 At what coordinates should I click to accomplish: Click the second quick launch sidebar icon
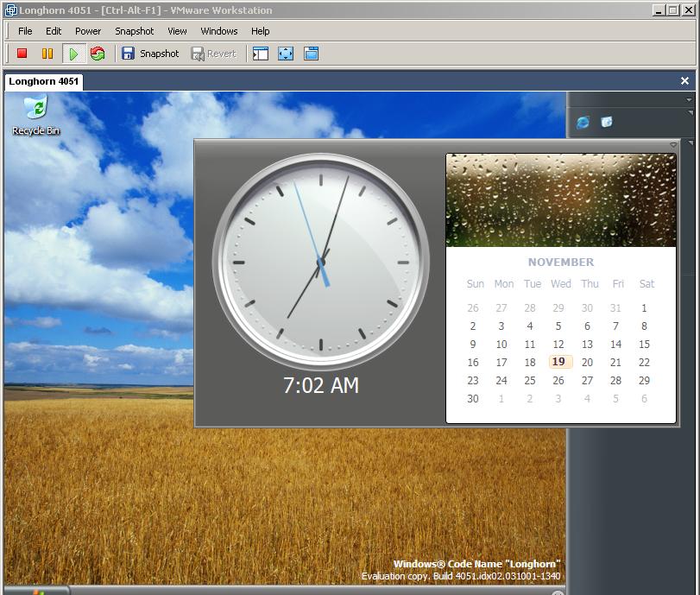click(x=606, y=122)
